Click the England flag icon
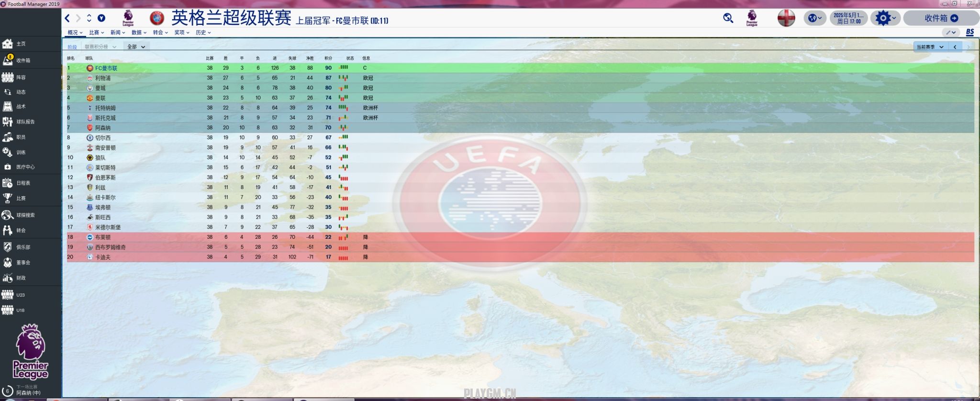 pos(786,18)
